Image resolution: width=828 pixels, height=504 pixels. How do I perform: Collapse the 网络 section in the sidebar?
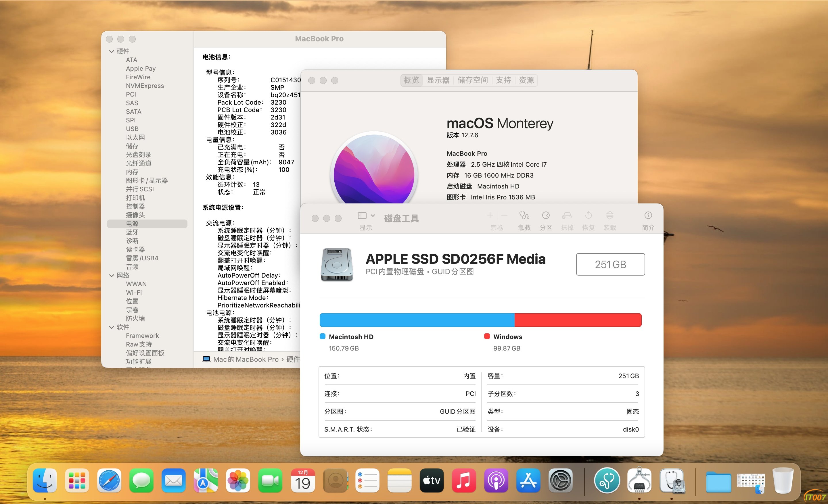coord(112,276)
